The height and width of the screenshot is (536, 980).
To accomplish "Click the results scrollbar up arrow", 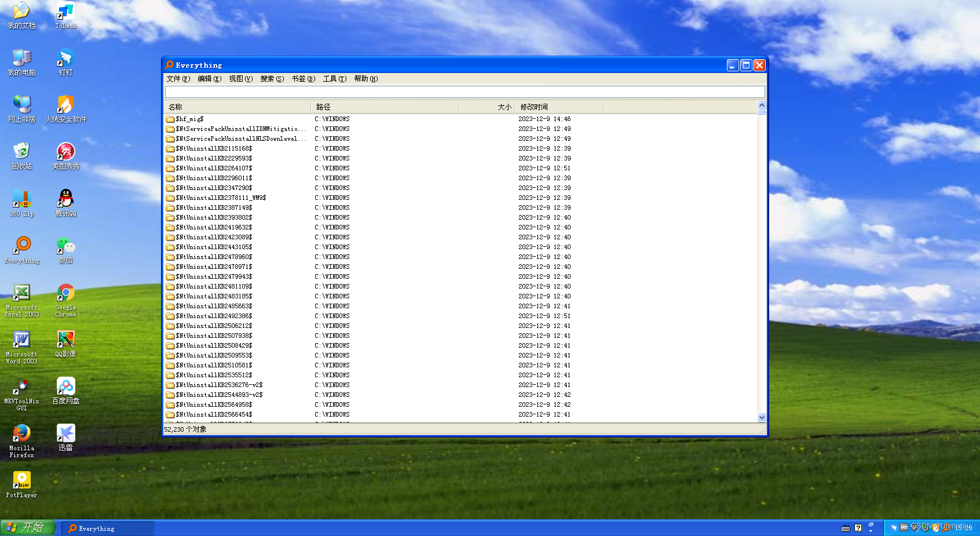I will (762, 105).
